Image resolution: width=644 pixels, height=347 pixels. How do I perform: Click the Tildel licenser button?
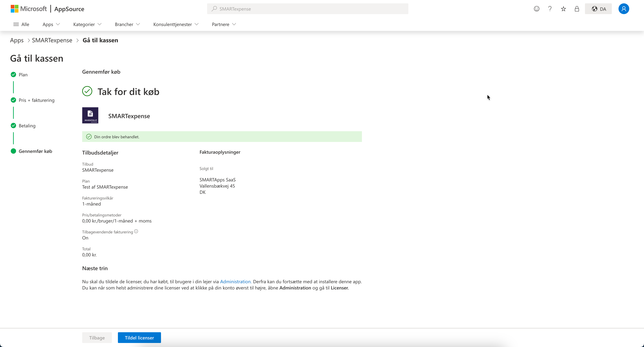coord(140,338)
